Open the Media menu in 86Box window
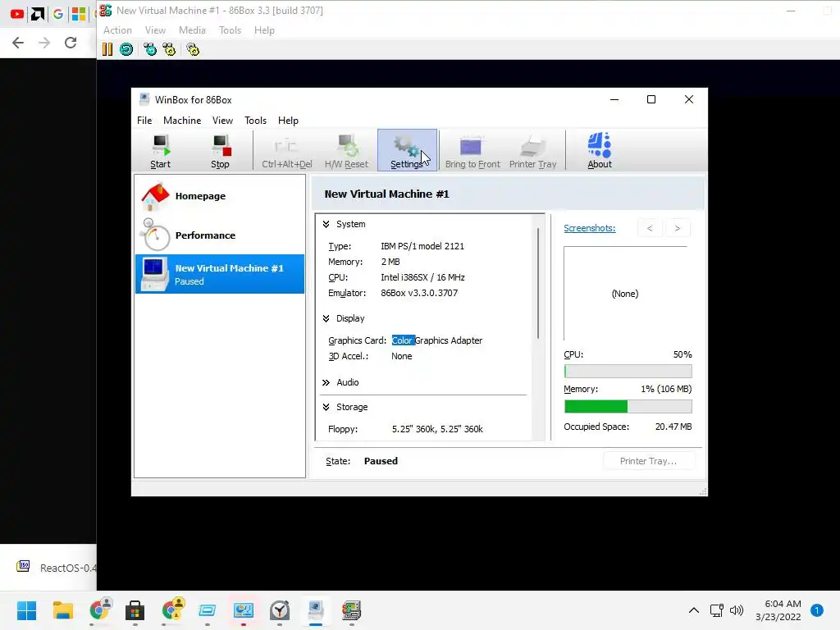 point(192,30)
